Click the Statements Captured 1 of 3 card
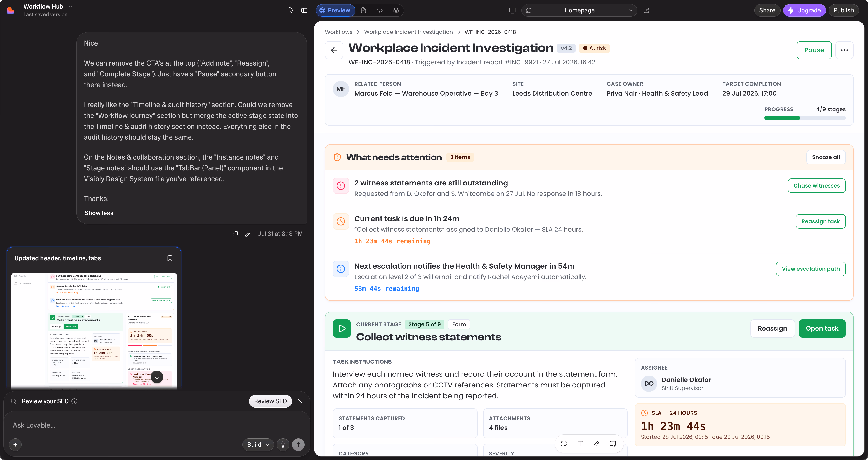Viewport: 868px width, 460px height. point(405,423)
